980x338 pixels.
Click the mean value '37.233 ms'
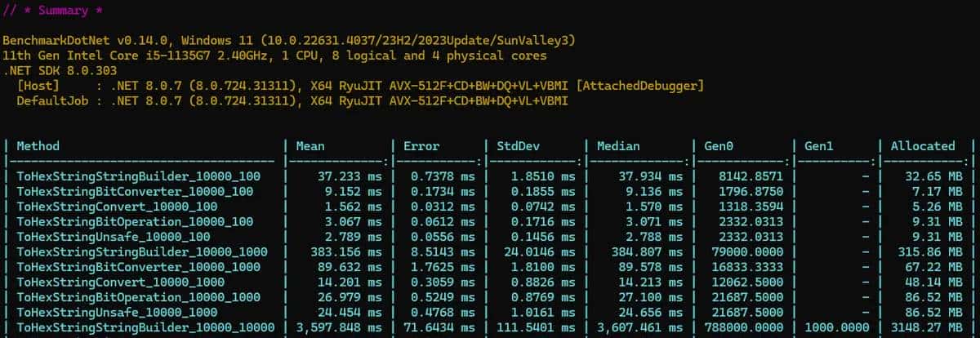point(350,176)
